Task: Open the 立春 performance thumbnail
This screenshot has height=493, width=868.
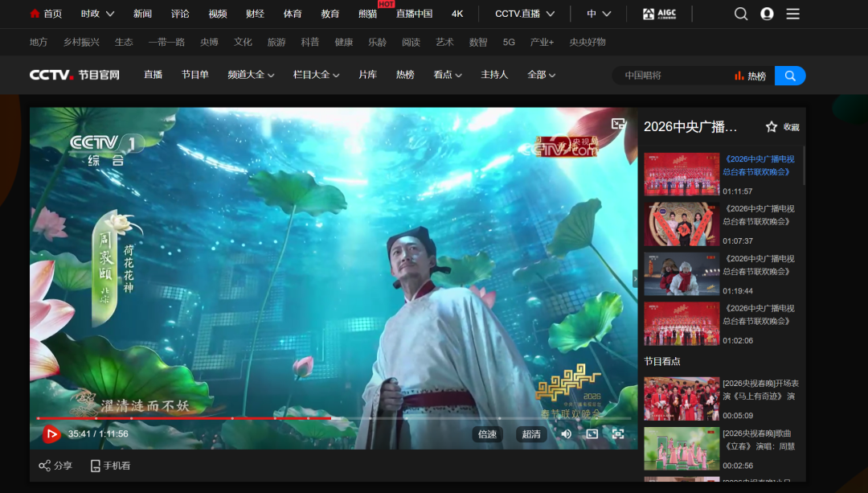Action: pyautogui.click(x=682, y=448)
